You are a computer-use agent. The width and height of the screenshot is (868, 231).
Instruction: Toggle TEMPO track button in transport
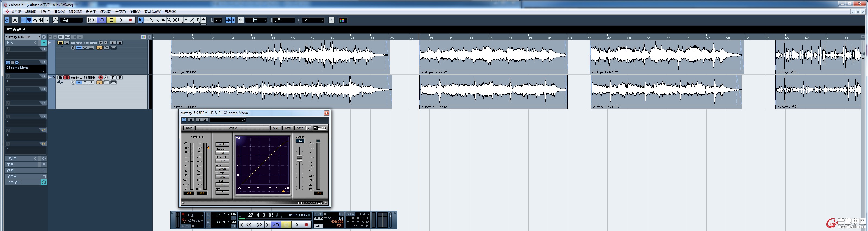click(318, 219)
